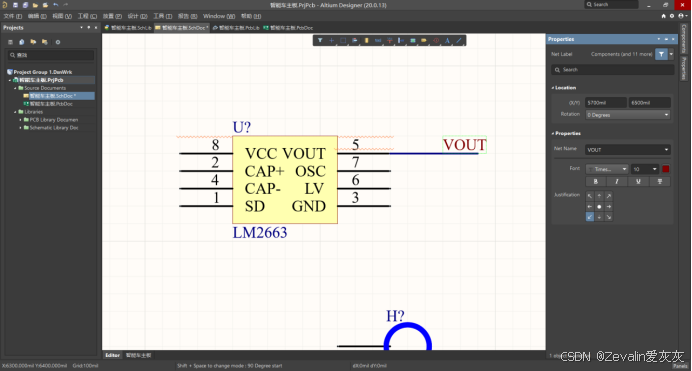Select the text string 'A' tool icon
The image size is (692, 371).
click(448, 41)
